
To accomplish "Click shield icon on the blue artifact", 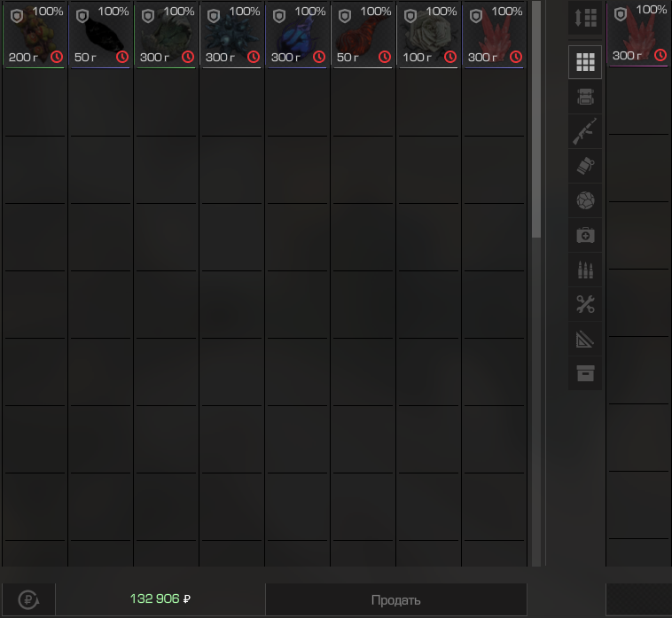I will [x=279, y=16].
